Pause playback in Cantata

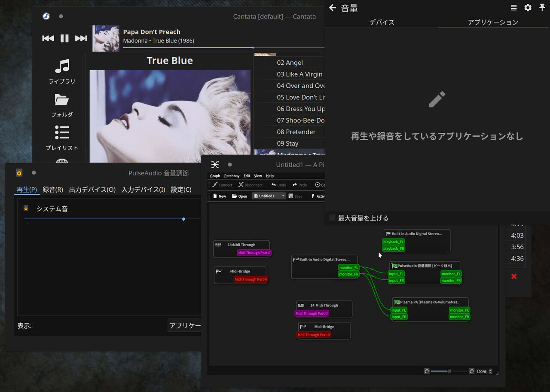point(64,38)
